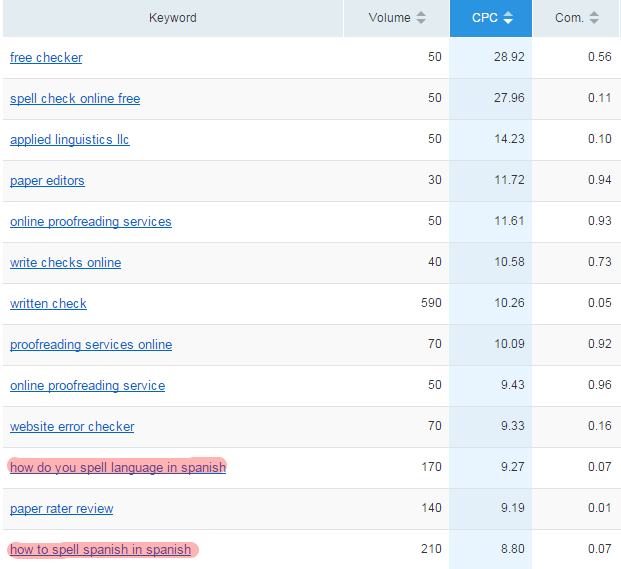621x569 pixels.
Task: Select the 9.43 CPC value
Action: (x=512, y=385)
